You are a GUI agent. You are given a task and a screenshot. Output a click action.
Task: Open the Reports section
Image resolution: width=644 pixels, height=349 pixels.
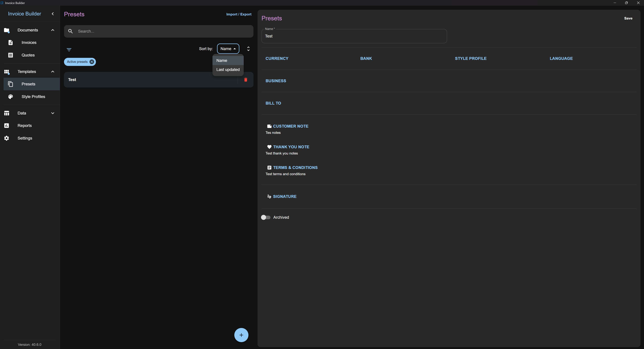pos(30,126)
